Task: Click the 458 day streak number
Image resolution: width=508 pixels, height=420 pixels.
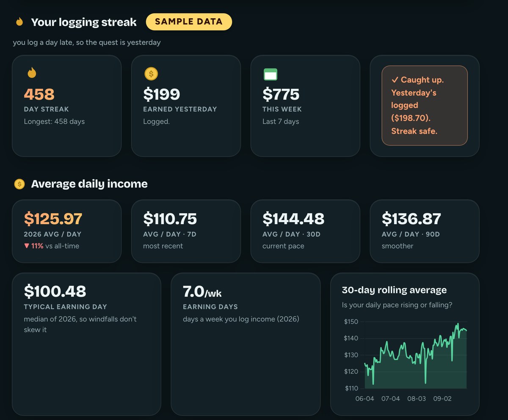Action: (39, 94)
